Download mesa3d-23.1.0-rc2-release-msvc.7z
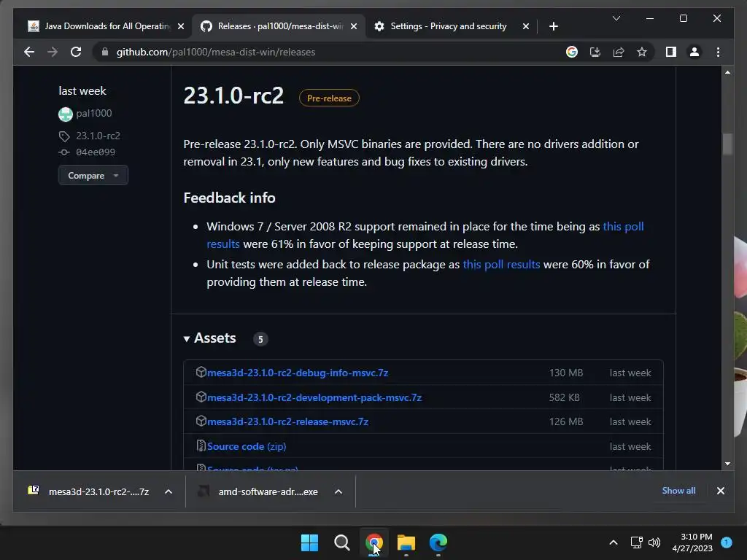747x560 pixels. point(287,422)
